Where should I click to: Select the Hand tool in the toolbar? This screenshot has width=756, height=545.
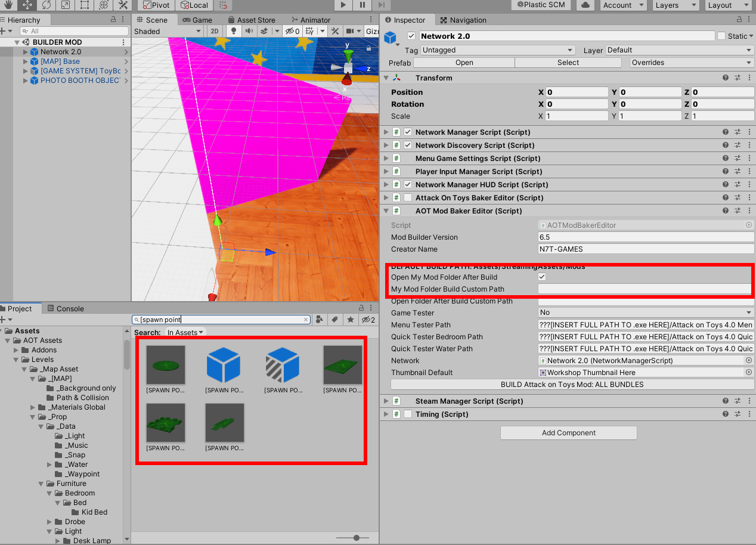point(8,5)
